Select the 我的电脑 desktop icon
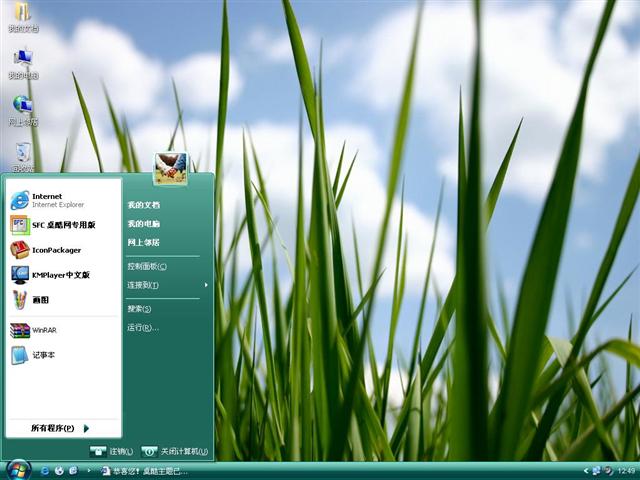 [x=23, y=64]
